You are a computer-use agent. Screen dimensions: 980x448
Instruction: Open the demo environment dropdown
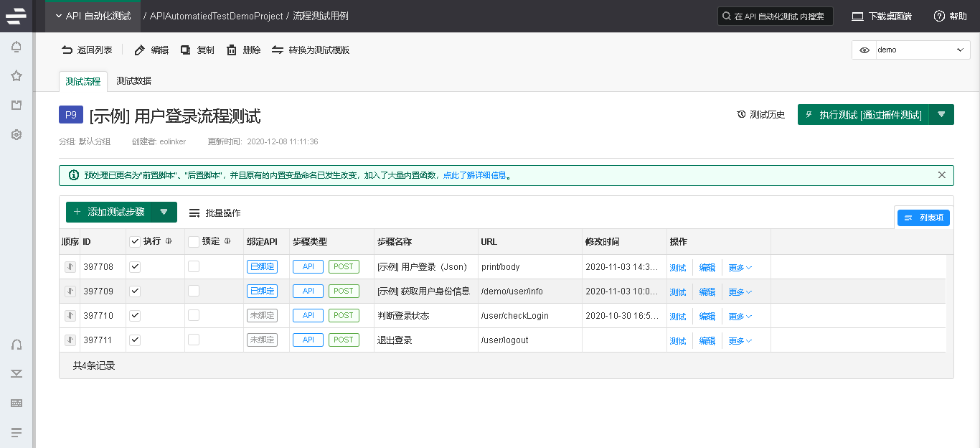tap(910, 50)
